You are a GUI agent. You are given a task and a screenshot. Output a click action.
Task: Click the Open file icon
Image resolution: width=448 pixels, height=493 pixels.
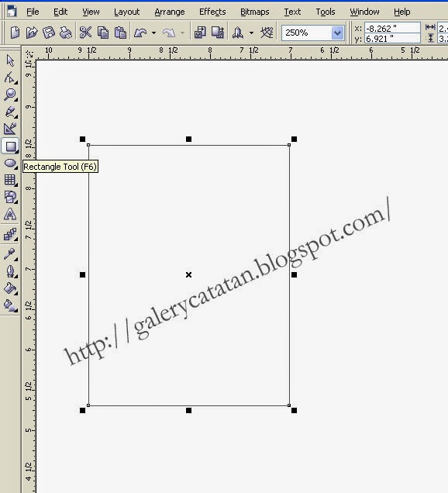pos(32,33)
